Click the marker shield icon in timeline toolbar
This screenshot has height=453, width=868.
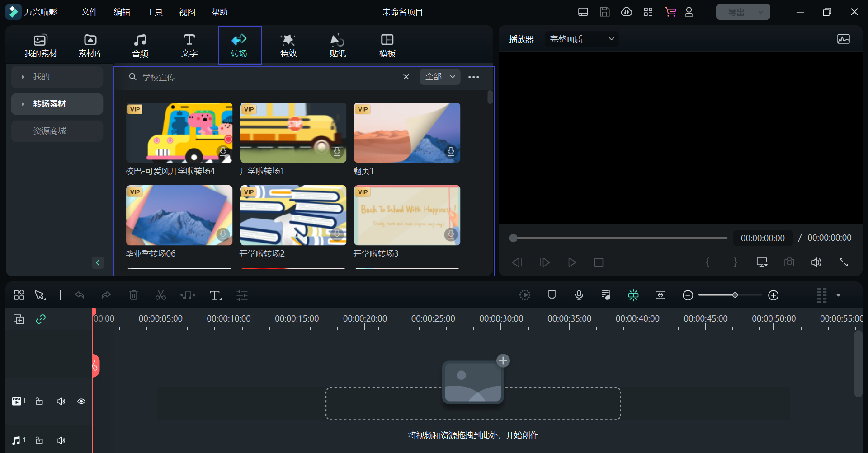[552, 295]
